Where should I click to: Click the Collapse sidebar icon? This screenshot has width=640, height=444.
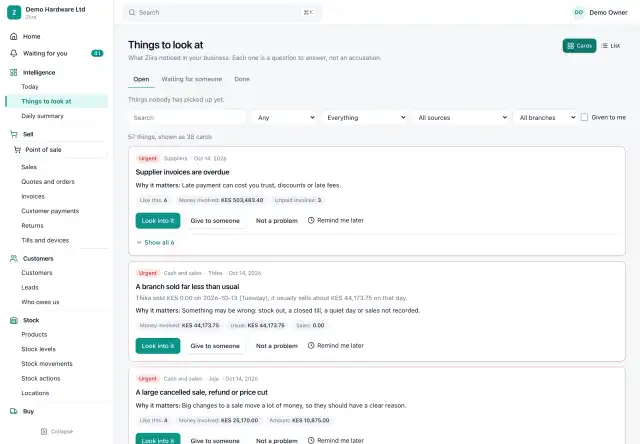point(44,431)
